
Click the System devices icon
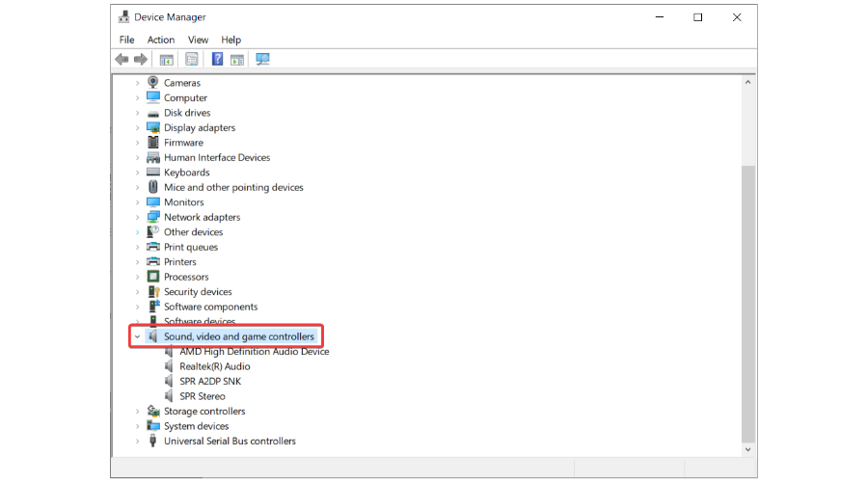pos(152,426)
